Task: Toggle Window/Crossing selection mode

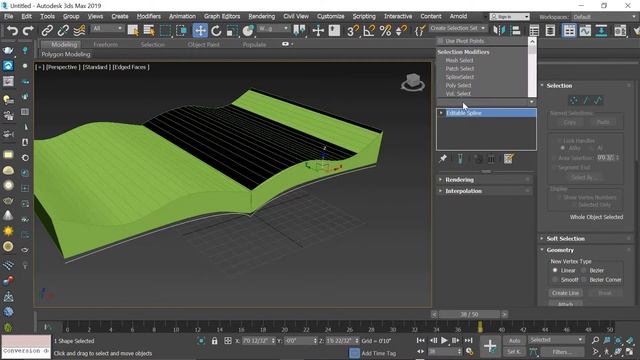Action: pyautogui.click(x=182, y=31)
